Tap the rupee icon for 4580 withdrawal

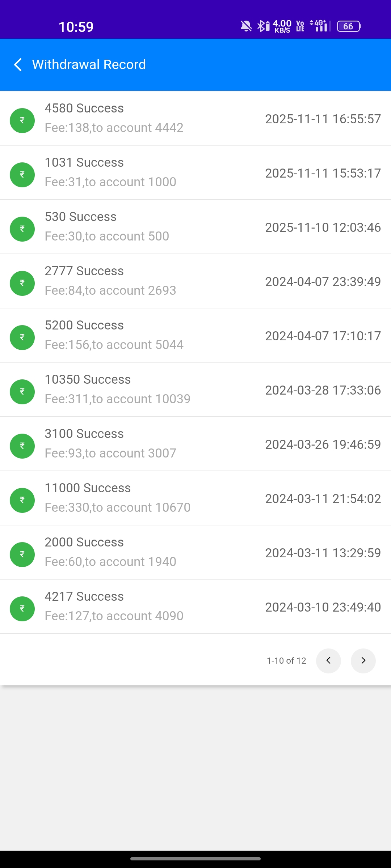pyautogui.click(x=22, y=120)
